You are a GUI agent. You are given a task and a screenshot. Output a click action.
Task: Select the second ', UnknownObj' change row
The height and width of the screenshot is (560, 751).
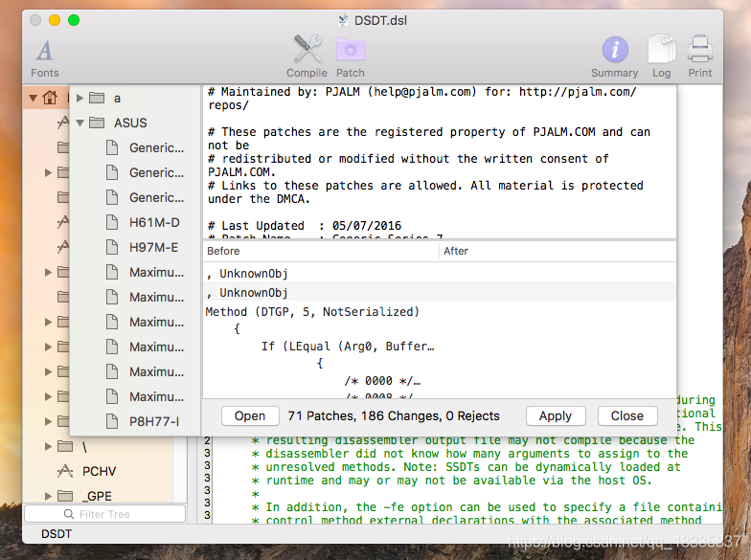[439, 293]
